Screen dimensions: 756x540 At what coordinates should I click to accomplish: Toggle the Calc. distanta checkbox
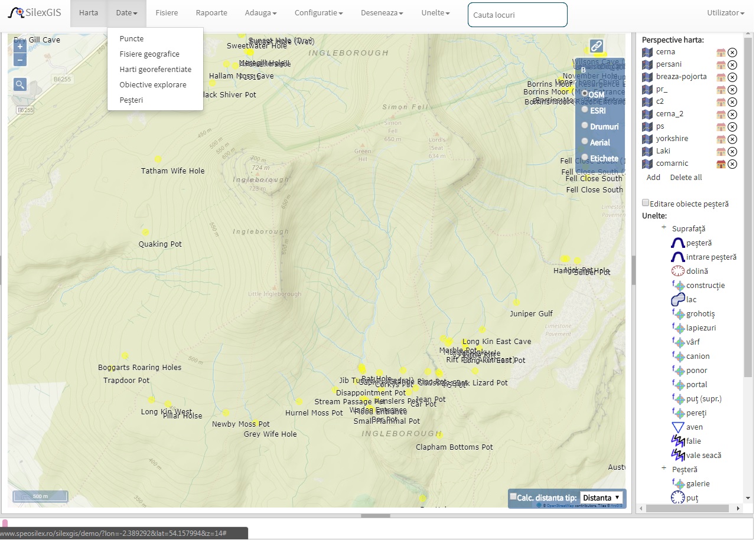[x=513, y=497]
